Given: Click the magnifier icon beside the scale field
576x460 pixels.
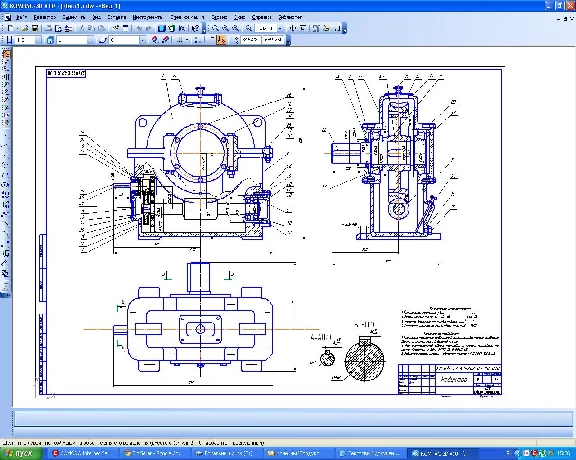Looking at the screenshot, I should point(249,28).
